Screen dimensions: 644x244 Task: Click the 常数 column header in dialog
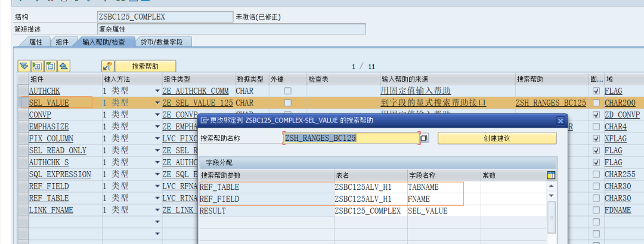(513, 175)
